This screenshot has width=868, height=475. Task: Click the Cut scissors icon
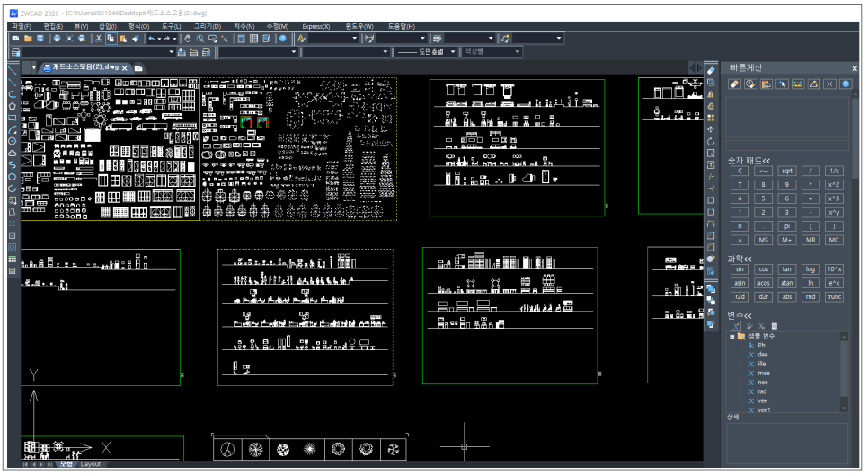pos(99,38)
